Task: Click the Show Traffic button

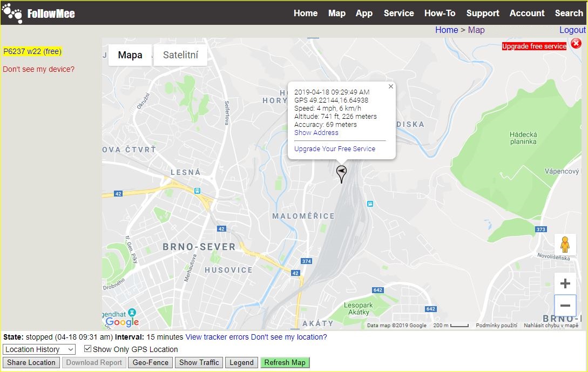Action: click(x=199, y=363)
